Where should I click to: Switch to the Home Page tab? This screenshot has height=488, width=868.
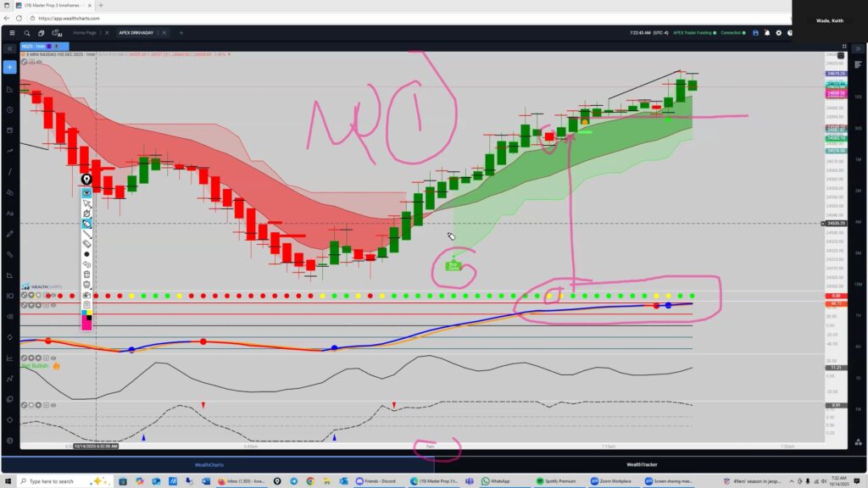coord(85,33)
